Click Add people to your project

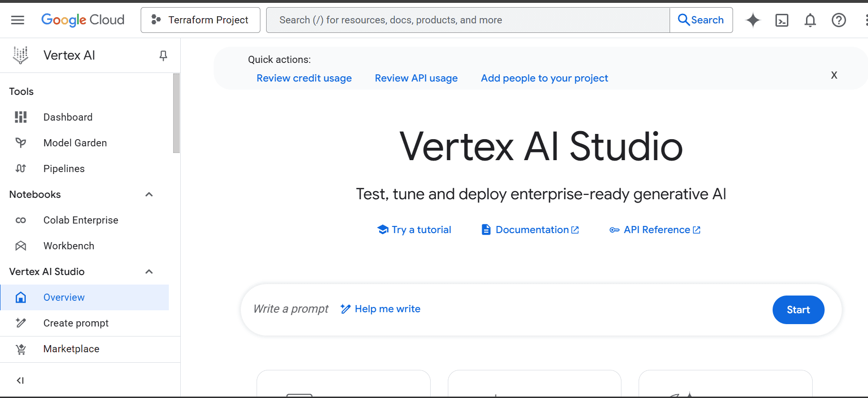544,78
